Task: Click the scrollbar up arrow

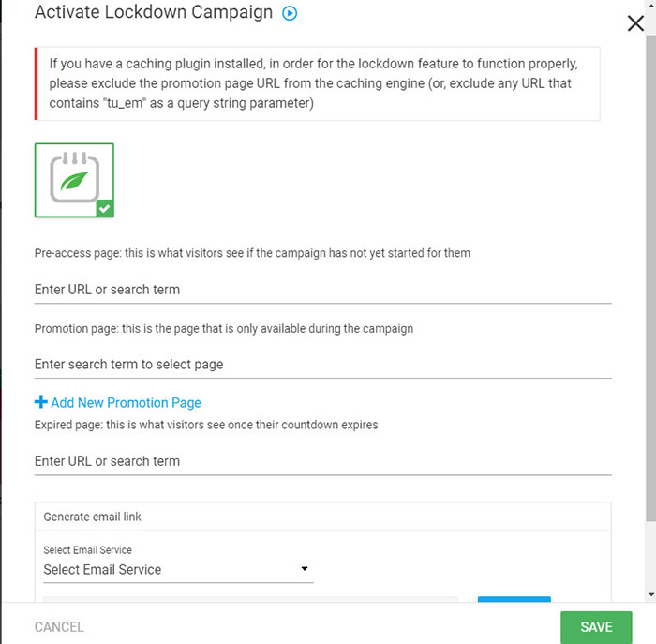Action: (650, 6)
